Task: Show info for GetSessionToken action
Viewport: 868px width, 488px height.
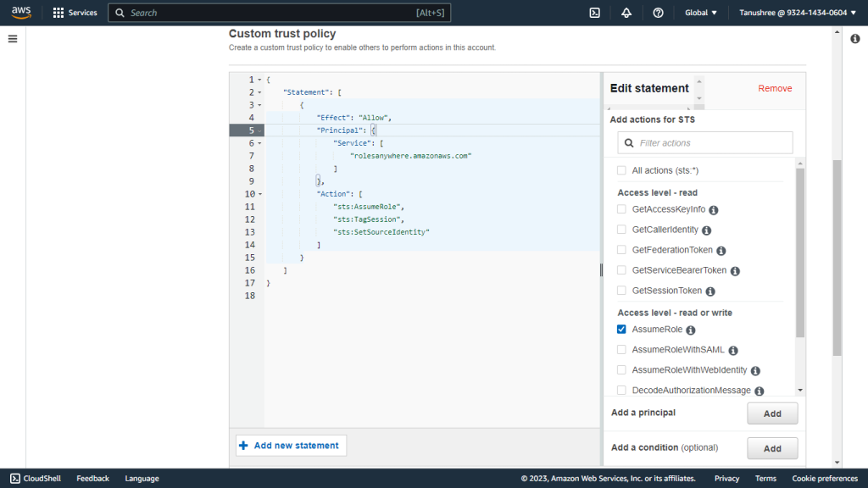Action: coord(710,291)
